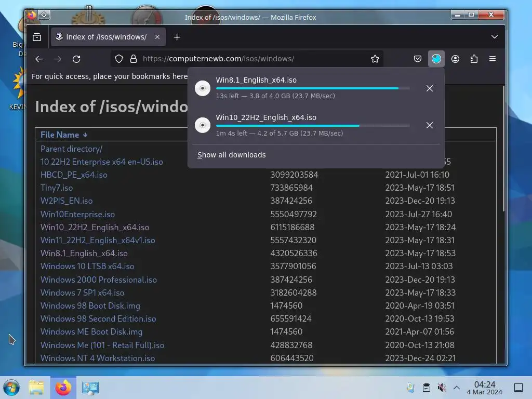Open Parent directory/ link
This screenshot has width=532, height=399.
71,149
